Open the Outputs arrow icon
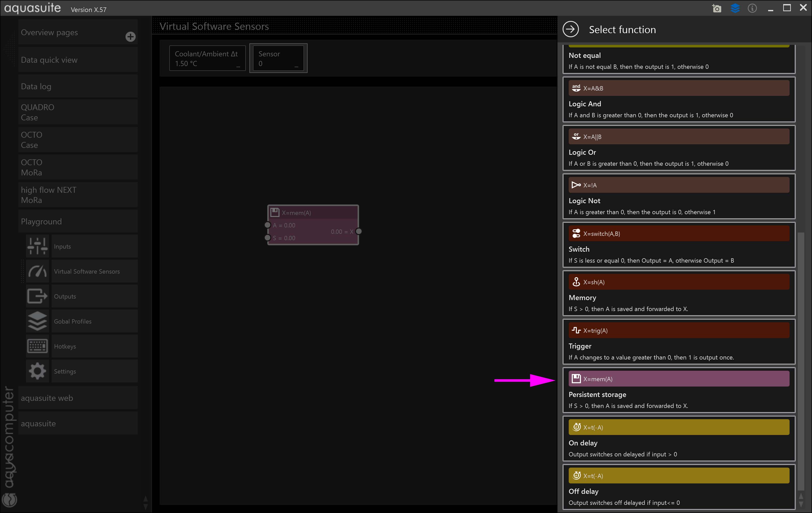Image resolution: width=812 pixels, height=513 pixels. click(37, 296)
